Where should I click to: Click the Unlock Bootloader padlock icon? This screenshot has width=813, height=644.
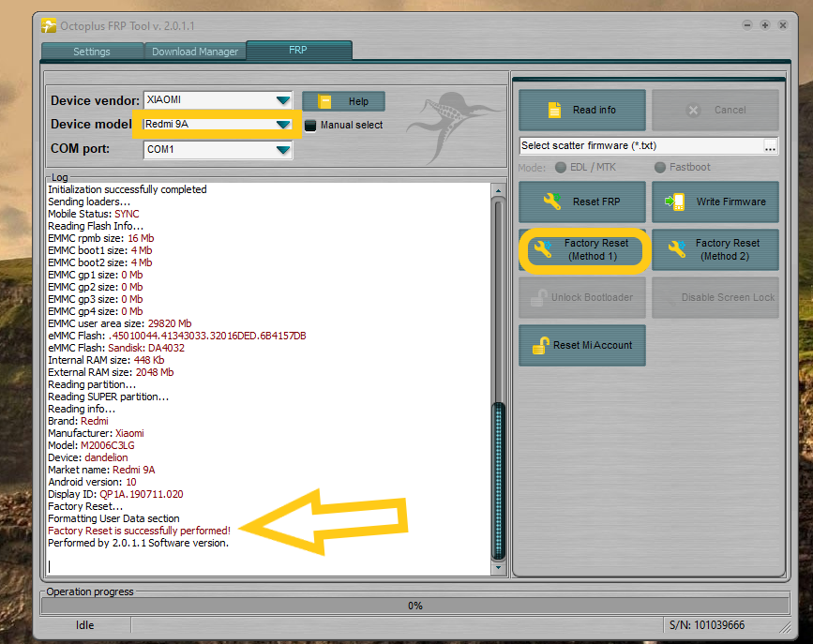pos(538,298)
